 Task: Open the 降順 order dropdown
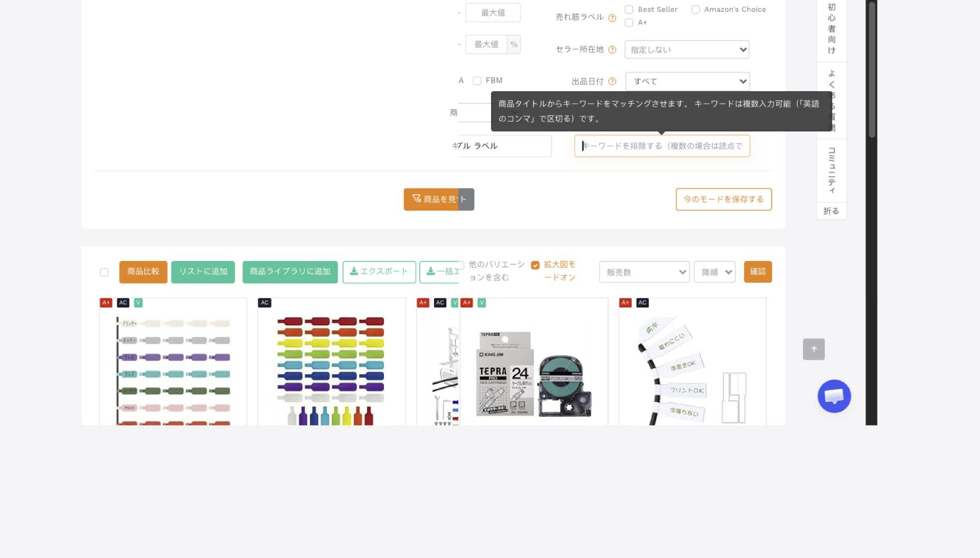(715, 272)
